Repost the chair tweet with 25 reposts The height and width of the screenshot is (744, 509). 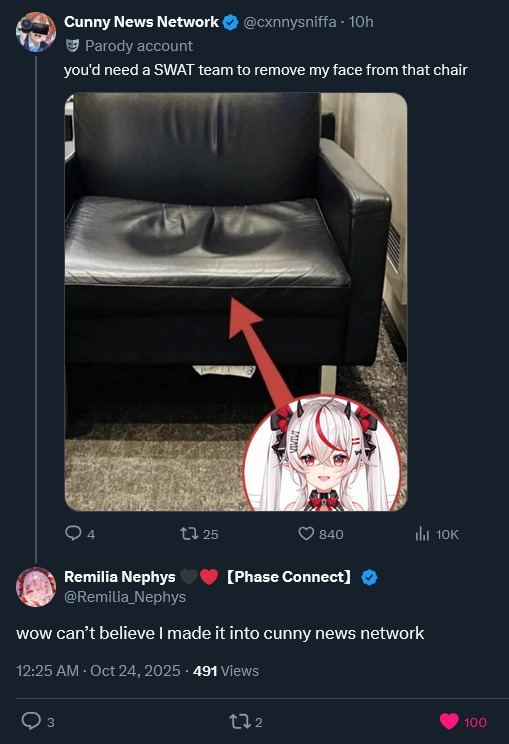[x=189, y=534]
